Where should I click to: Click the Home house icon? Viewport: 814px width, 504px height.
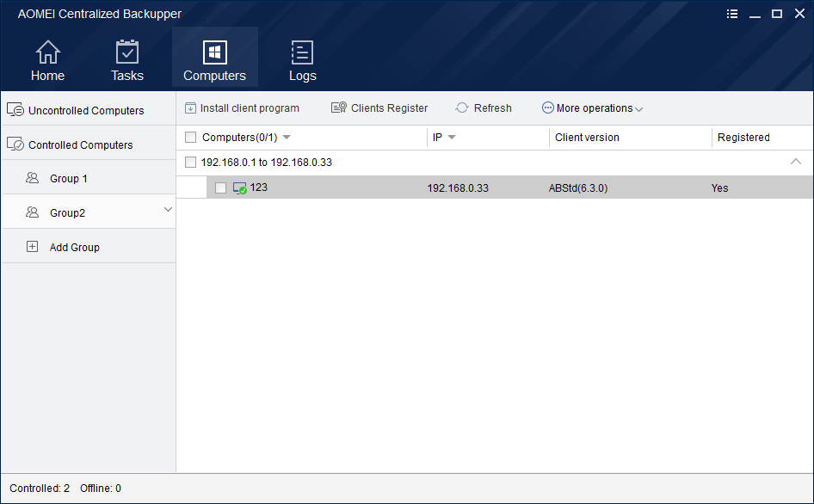pos(48,52)
